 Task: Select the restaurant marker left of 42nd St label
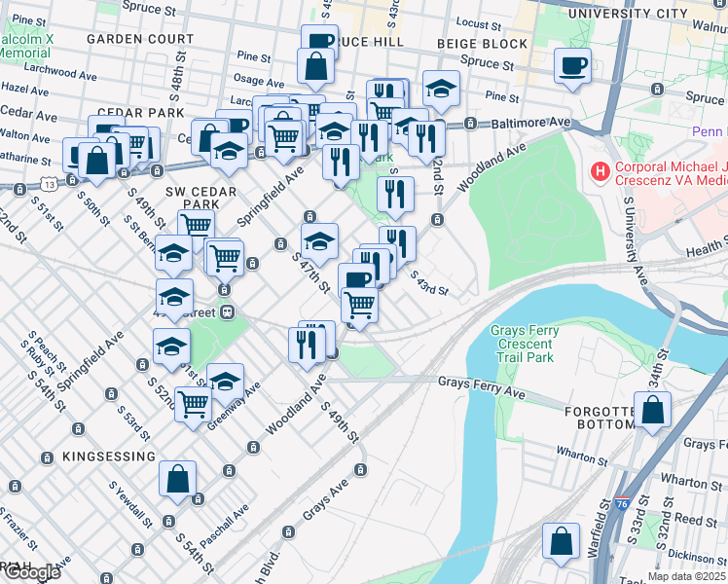(426, 140)
